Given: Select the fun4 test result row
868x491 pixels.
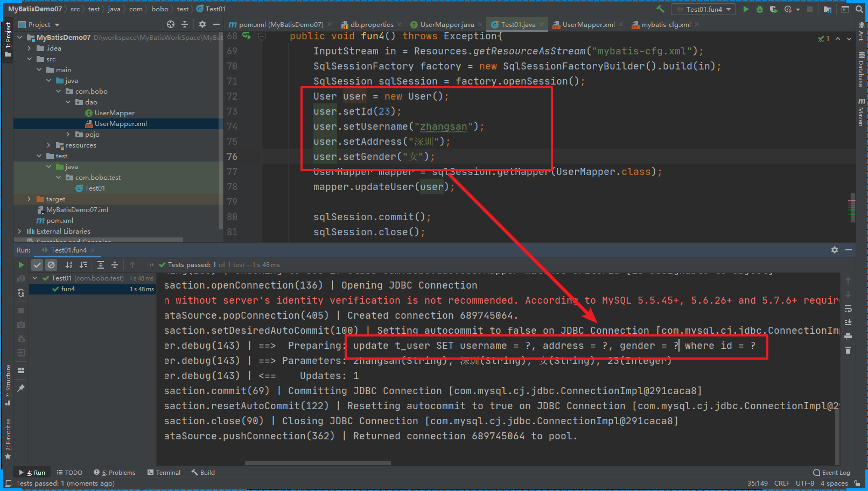Looking at the screenshot, I should click(x=92, y=289).
